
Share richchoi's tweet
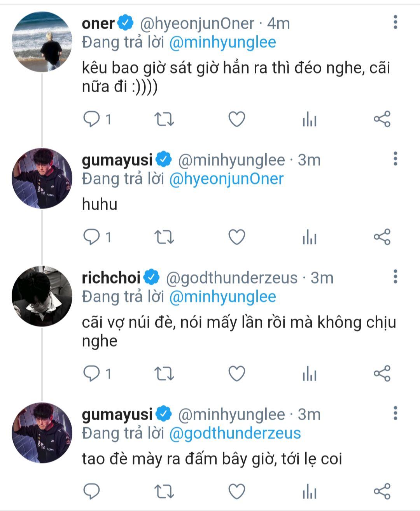click(x=382, y=374)
